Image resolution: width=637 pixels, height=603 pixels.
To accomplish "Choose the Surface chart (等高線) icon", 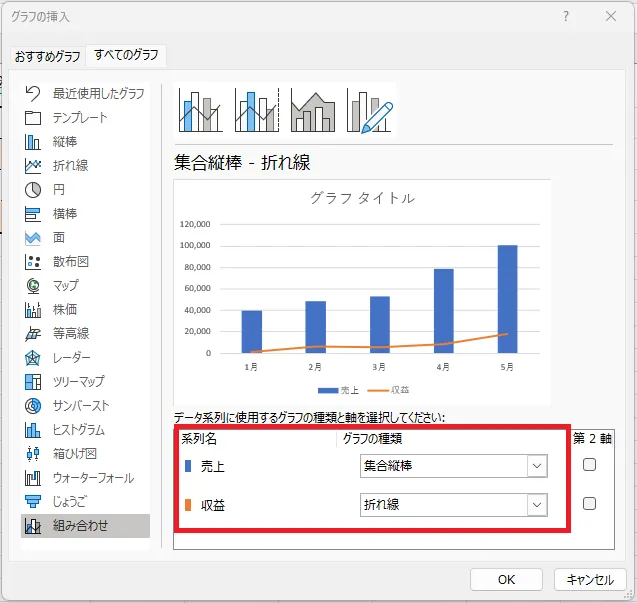I will click(x=32, y=334).
